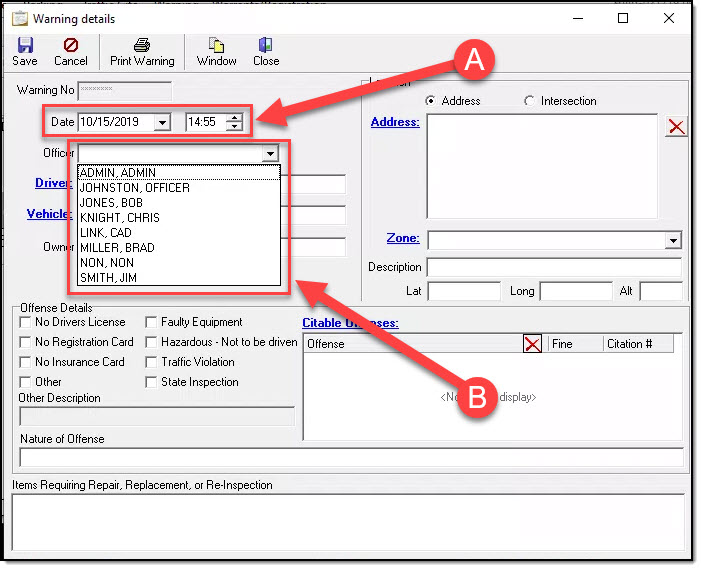Enable the No Drivers License checkbox

pyautogui.click(x=26, y=322)
